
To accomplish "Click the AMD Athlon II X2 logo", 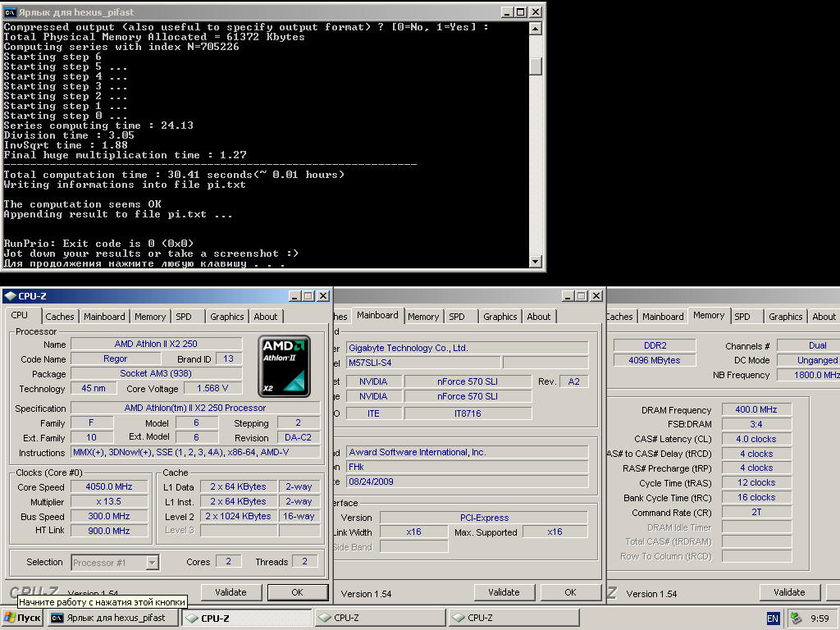I will pos(284,367).
